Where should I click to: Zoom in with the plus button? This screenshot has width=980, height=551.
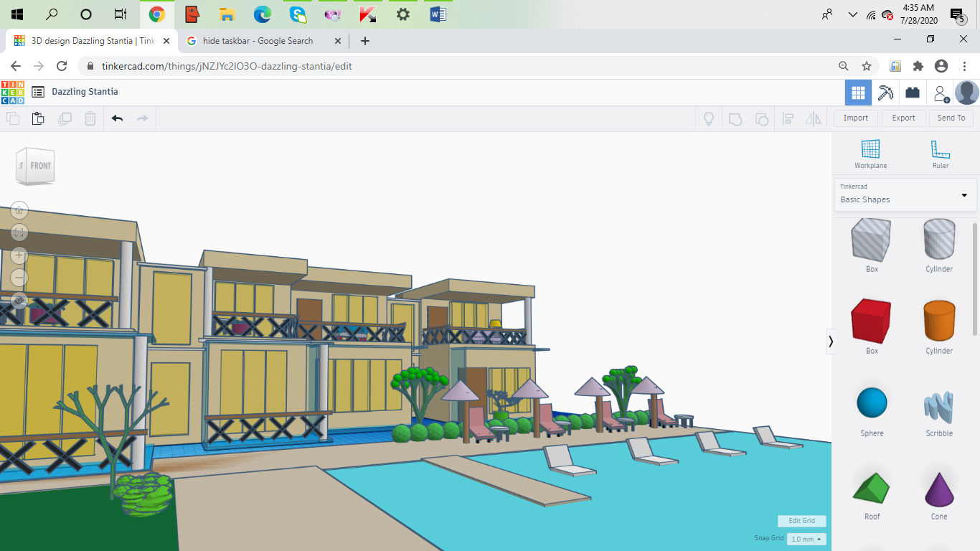(19, 255)
